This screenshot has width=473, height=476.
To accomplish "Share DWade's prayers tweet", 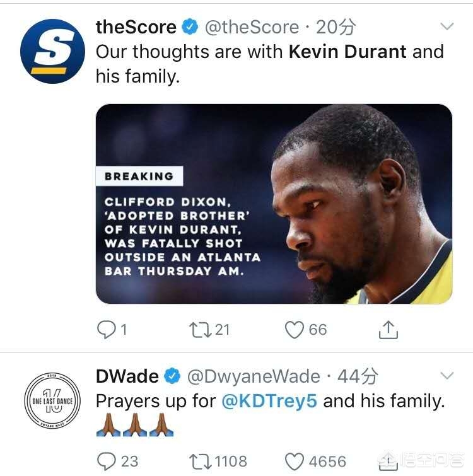I will (388, 460).
